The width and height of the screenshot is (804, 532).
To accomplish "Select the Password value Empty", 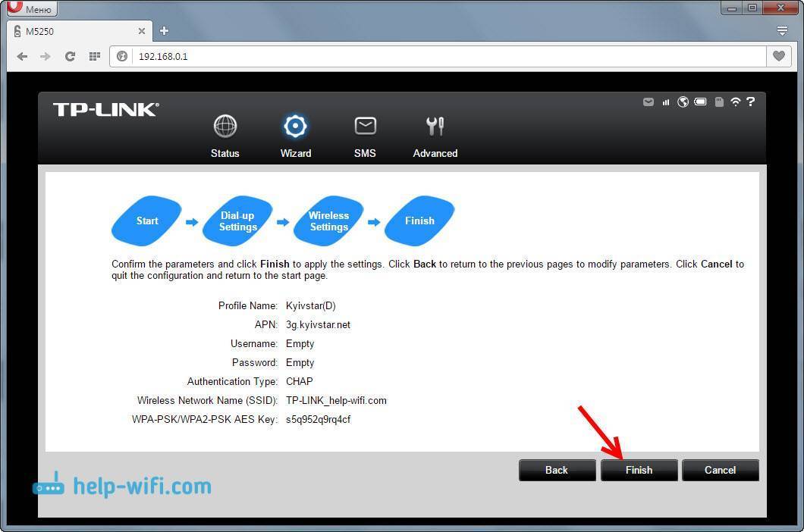I will tap(300, 362).
